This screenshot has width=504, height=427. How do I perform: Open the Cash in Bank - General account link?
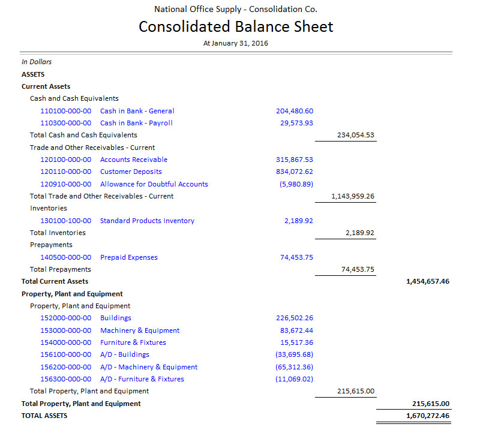[x=137, y=111]
